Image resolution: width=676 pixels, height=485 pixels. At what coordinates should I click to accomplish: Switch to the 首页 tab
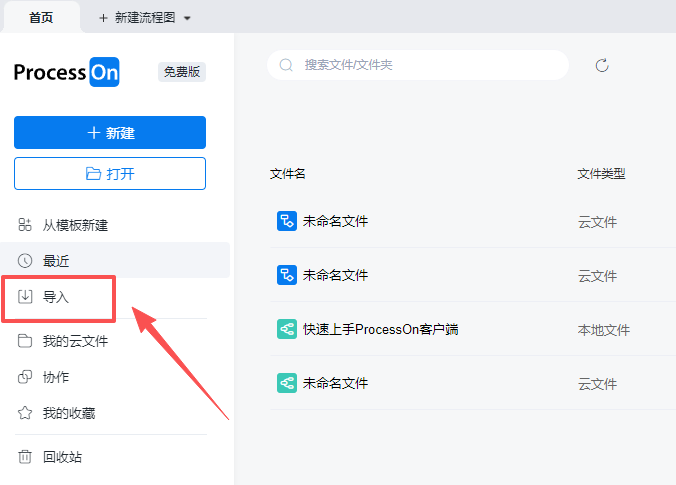click(x=41, y=17)
